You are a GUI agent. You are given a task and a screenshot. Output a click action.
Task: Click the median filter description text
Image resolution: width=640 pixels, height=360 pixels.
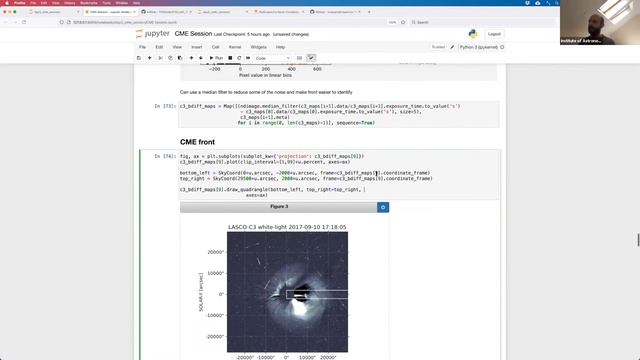point(266,92)
